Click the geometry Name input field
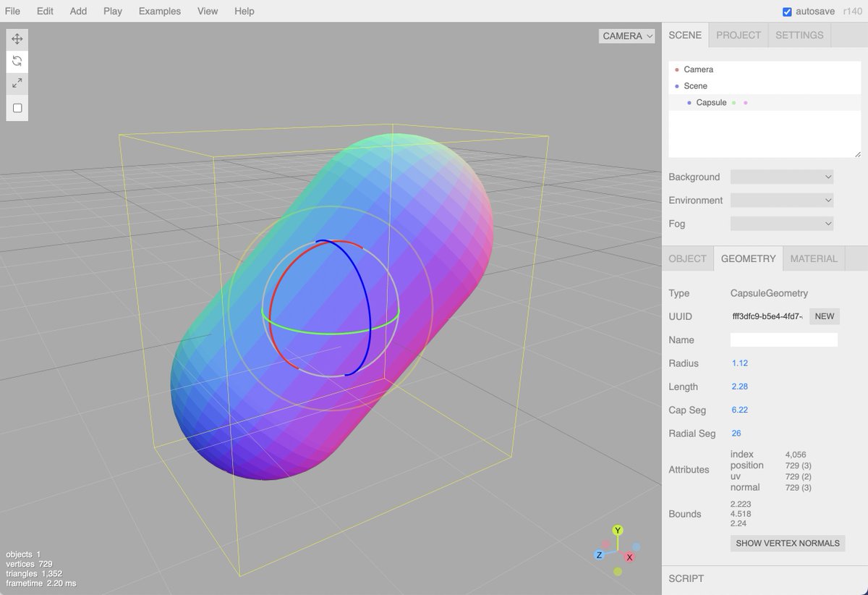This screenshot has width=868, height=595. click(x=784, y=339)
